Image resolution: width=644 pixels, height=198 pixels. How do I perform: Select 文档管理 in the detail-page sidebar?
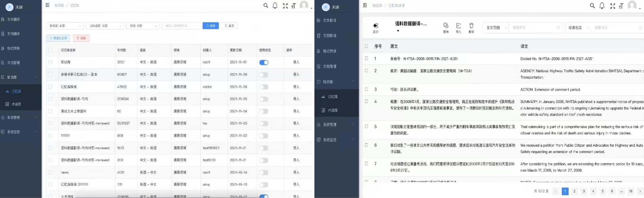point(330,66)
